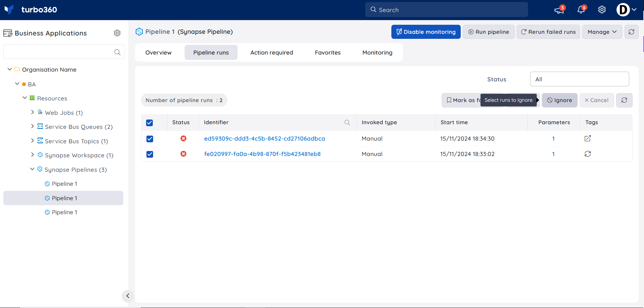Select Synapse Pipelines (3) tree label
Image resolution: width=644 pixels, height=308 pixels.
pos(76,170)
